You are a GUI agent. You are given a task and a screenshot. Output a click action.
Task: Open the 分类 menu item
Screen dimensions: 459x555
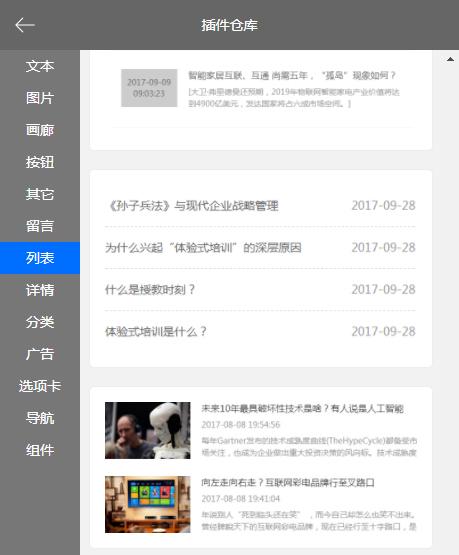tap(40, 322)
